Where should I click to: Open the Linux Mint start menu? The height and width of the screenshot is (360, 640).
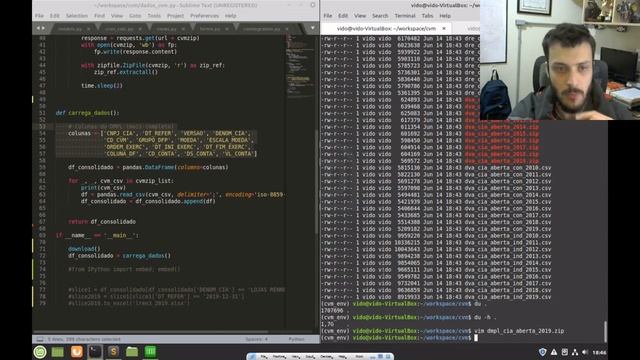pos(40,352)
